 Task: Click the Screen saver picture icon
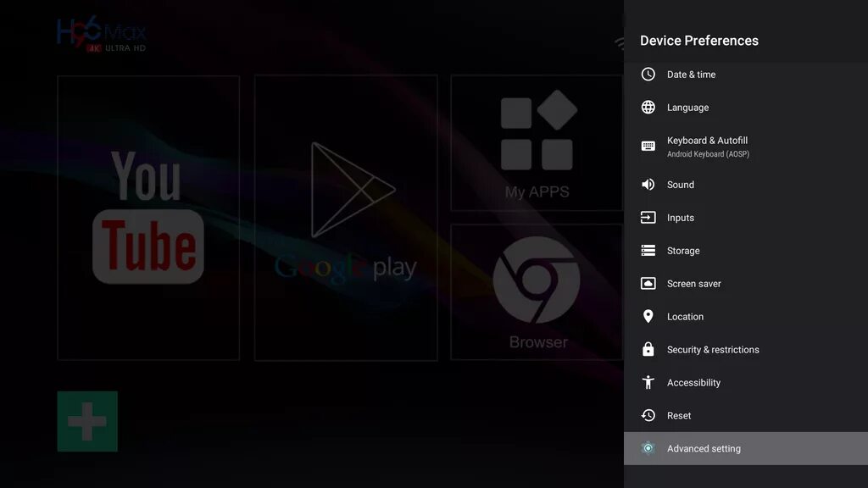pos(648,283)
